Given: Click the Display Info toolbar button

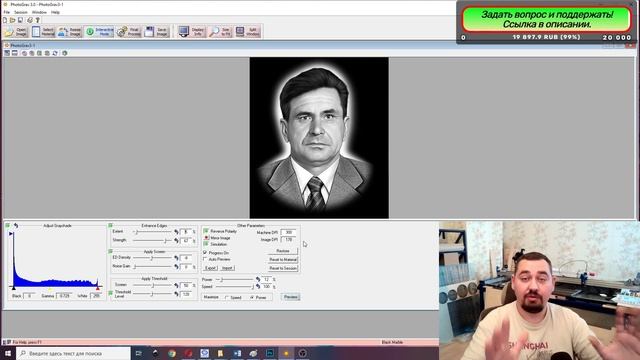Looking at the screenshot, I should point(191,31).
